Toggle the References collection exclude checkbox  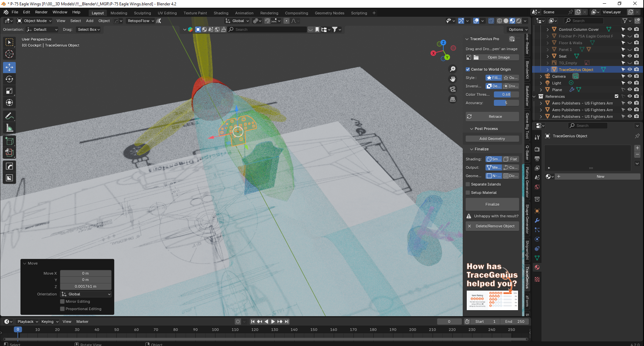617,96
